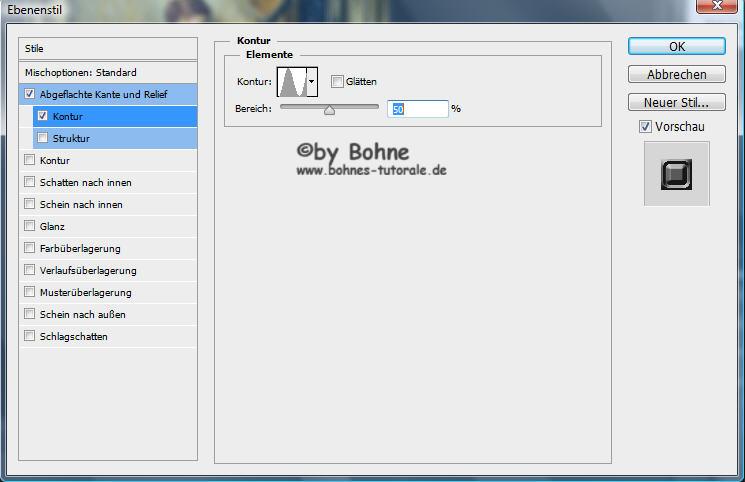Image resolution: width=745 pixels, height=482 pixels.
Task: Enable the Schlagschatten checkbox
Action: (29, 336)
